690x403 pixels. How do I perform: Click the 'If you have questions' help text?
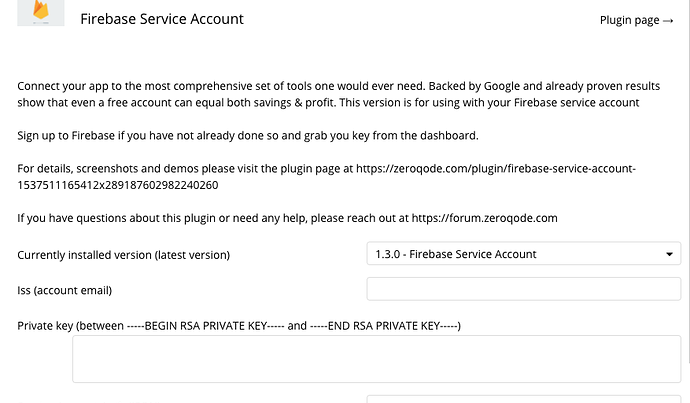[x=287, y=218]
